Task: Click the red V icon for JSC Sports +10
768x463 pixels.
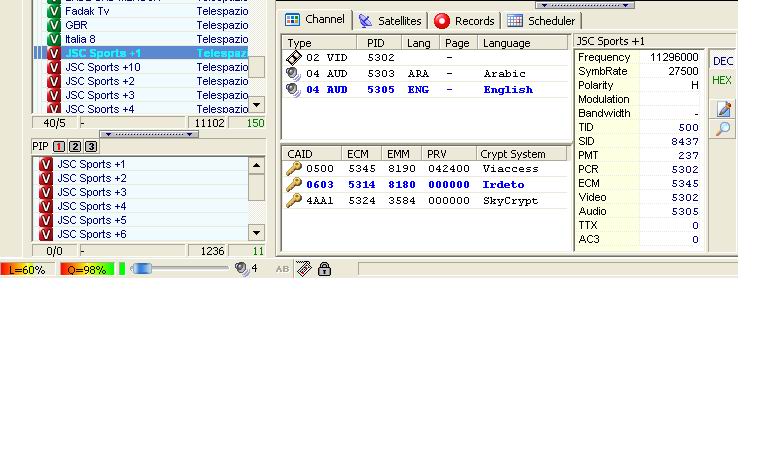Action: 54,67
